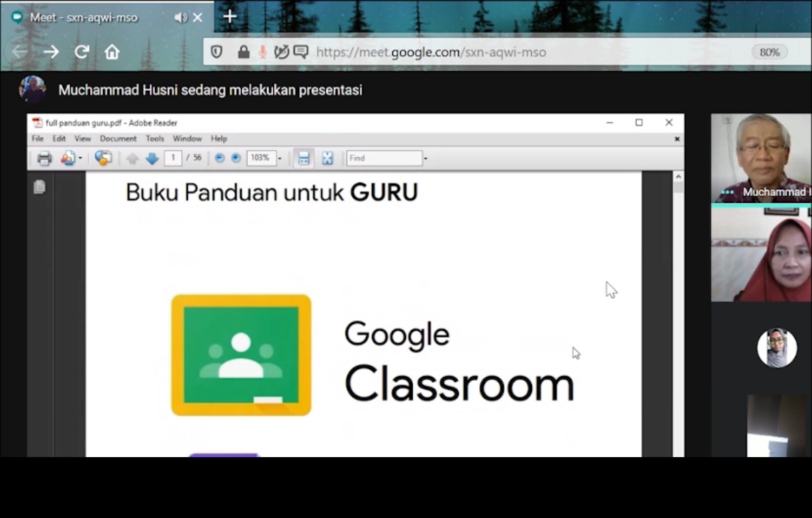Toggle the fit page view mode
The height and width of the screenshot is (518, 812).
click(327, 158)
